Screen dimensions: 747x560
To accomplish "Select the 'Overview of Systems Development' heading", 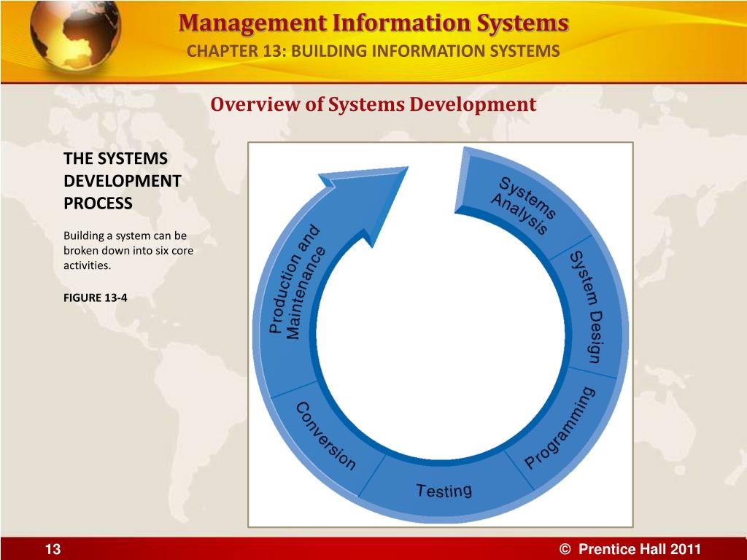I will pos(373,104).
